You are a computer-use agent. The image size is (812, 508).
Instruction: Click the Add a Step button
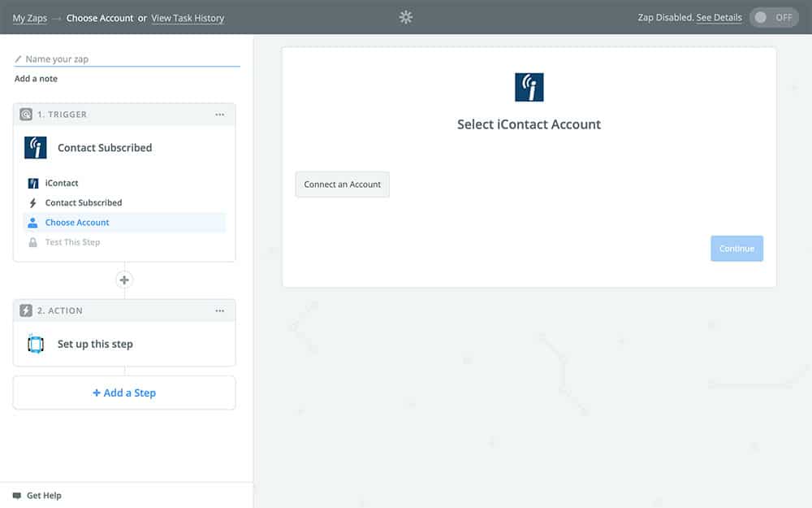124,393
